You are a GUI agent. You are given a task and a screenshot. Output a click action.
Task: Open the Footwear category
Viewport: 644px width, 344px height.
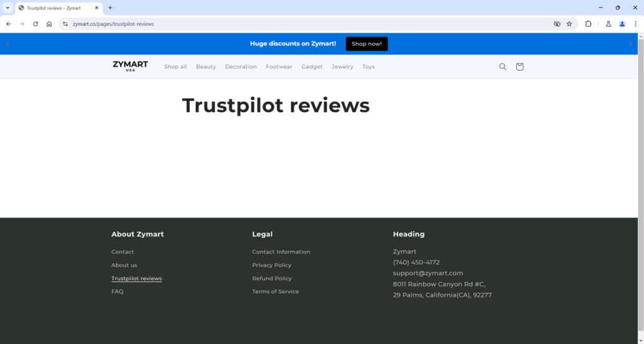[279, 67]
